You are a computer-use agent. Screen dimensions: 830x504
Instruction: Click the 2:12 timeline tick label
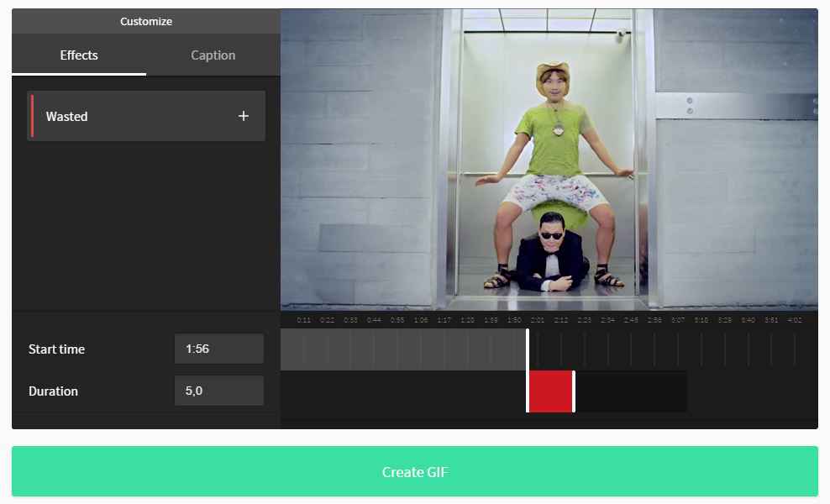click(x=561, y=320)
